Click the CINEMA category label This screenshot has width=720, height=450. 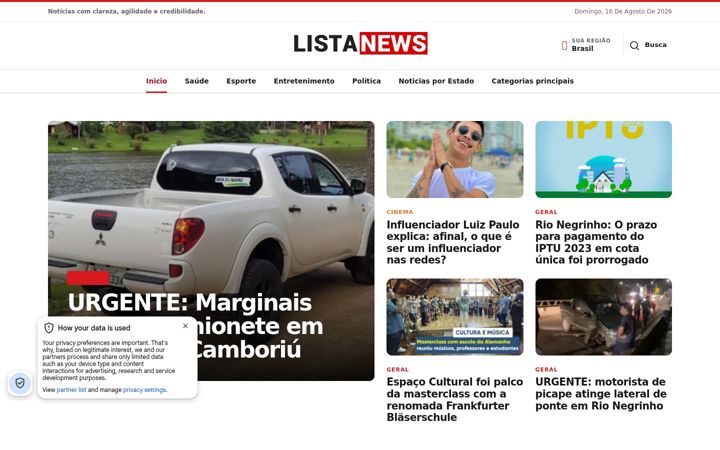[400, 212]
